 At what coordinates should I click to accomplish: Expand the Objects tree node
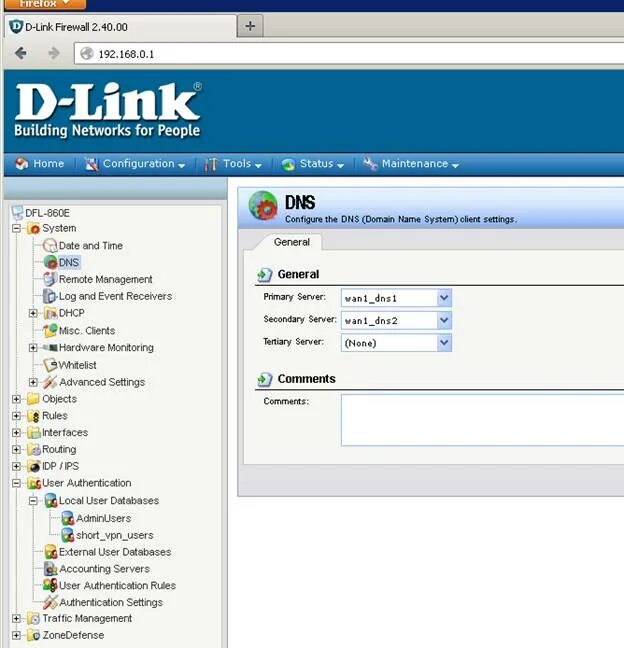tap(16, 399)
